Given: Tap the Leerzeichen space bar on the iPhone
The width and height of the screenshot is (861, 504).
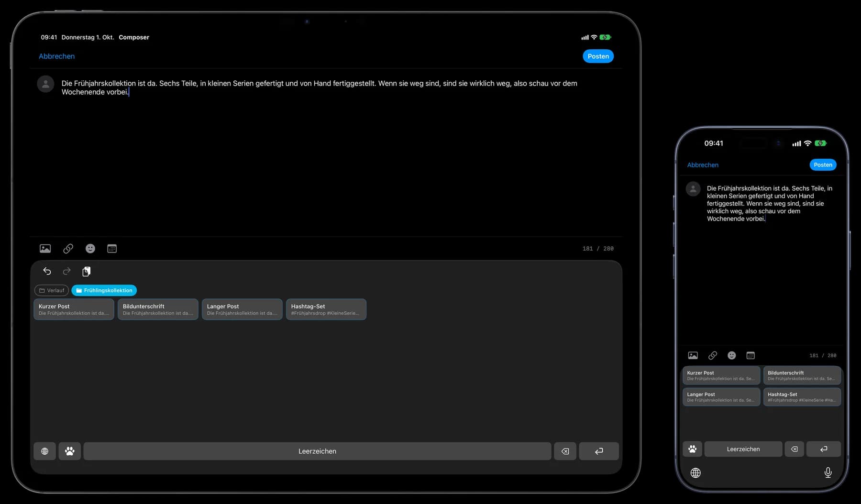Looking at the screenshot, I should tap(743, 449).
